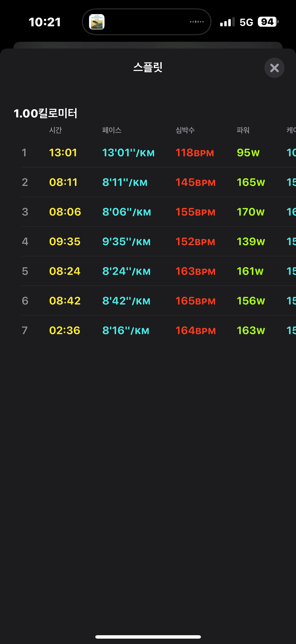Select the 시간 column header
Viewport: 296px width, 644px height.
[55, 130]
